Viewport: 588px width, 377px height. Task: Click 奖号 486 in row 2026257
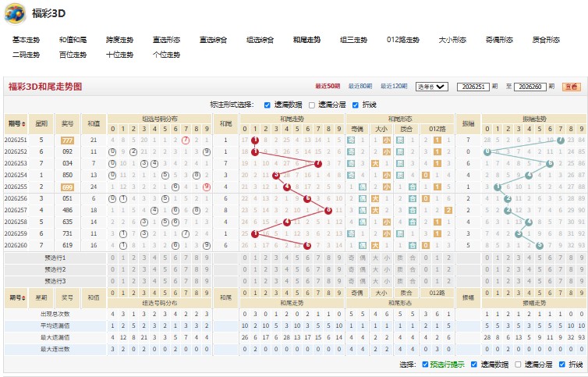pos(67,210)
